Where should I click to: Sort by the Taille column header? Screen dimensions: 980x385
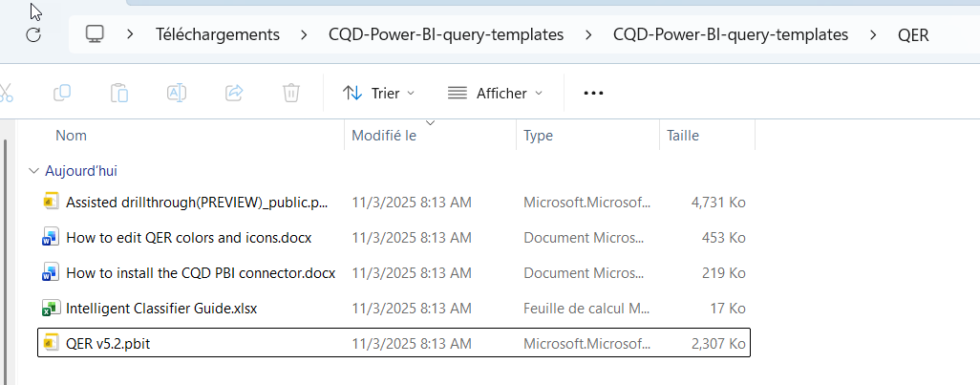[683, 136]
